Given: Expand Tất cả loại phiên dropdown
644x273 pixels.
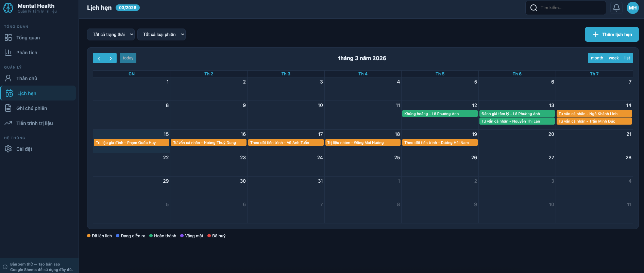Looking at the screenshot, I should (162, 34).
